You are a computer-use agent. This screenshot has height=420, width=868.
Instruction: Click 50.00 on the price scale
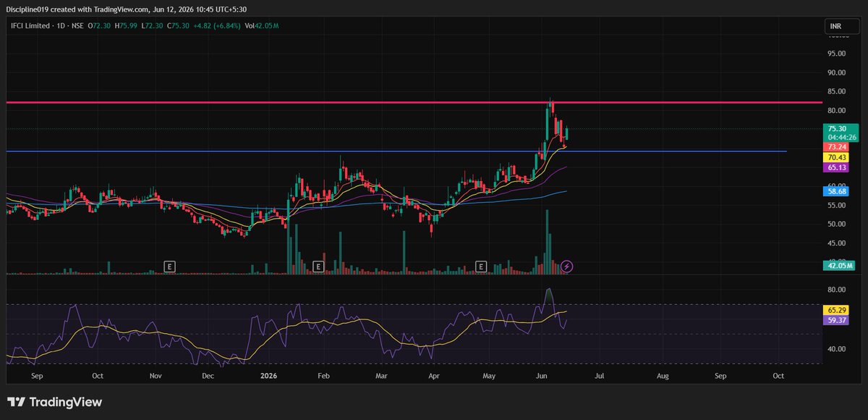tap(837, 224)
